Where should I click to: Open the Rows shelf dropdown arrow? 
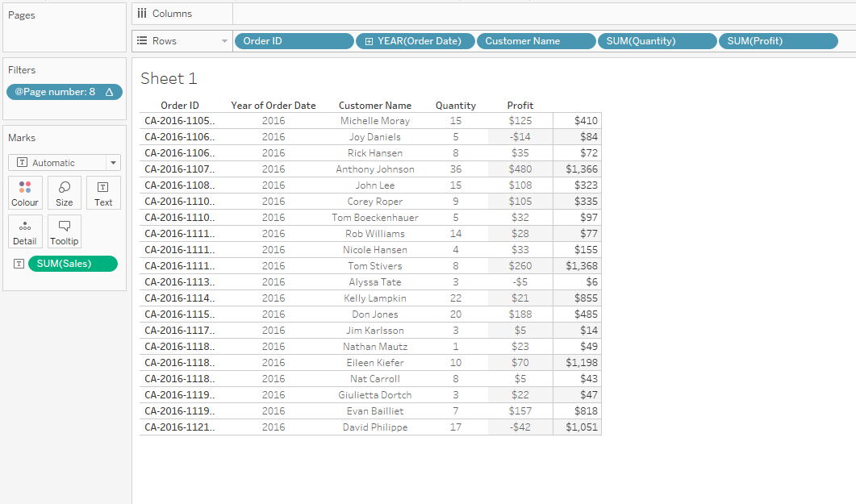tap(225, 41)
